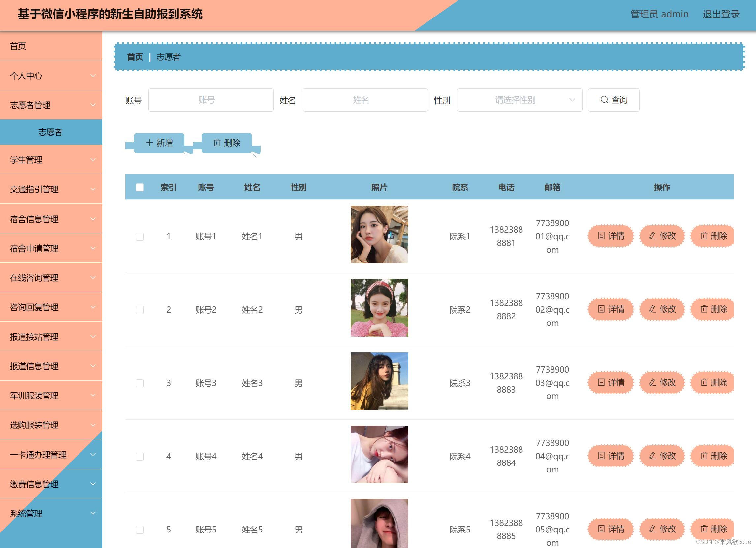Viewport: 756px width, 548px height.
Task: Toggle the select-all checkbox in table header
Action: coord(140,188)
